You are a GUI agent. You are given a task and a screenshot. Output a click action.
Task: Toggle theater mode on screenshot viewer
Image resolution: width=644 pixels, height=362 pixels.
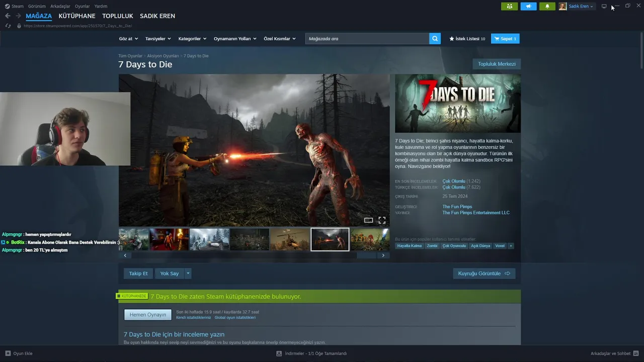pos(368,220)
